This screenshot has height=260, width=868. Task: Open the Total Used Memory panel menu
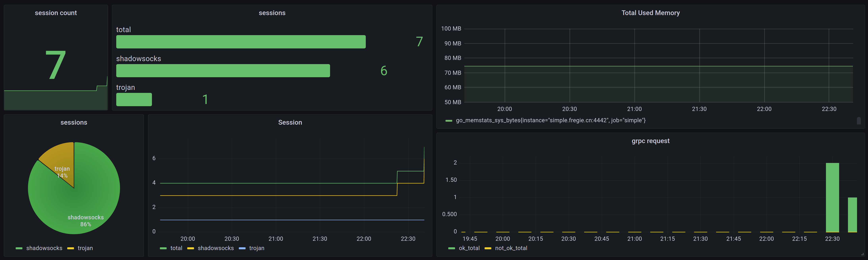[x=650, y=13]
